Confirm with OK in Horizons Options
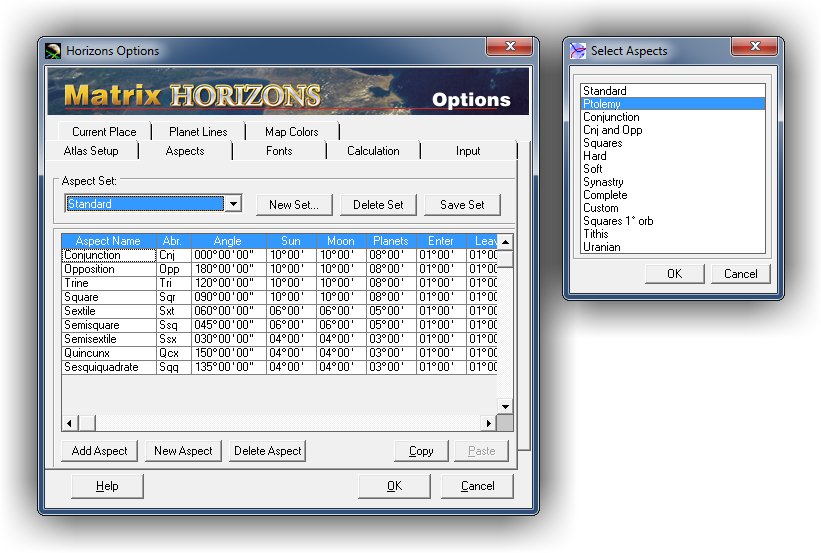 coord(394,486)
